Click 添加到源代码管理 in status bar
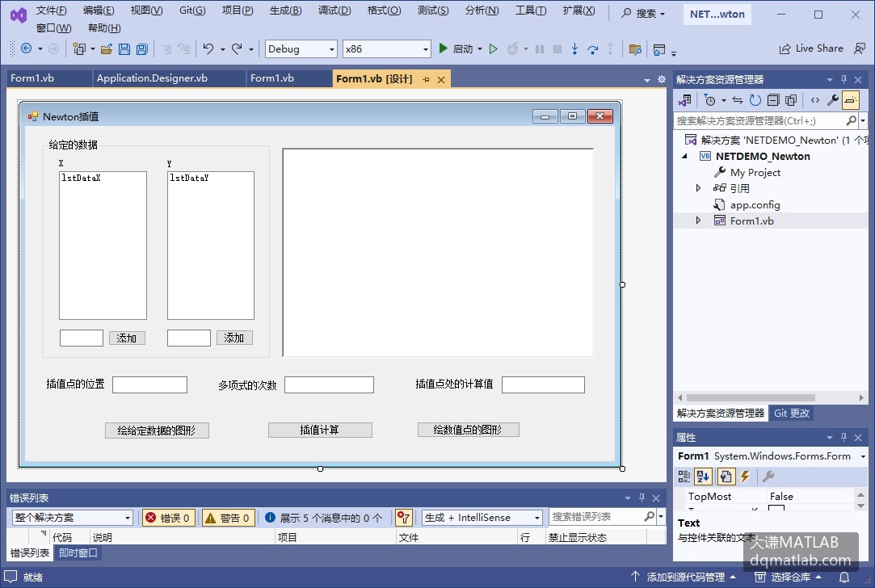The image size is (875, 588). click(684, 577)
